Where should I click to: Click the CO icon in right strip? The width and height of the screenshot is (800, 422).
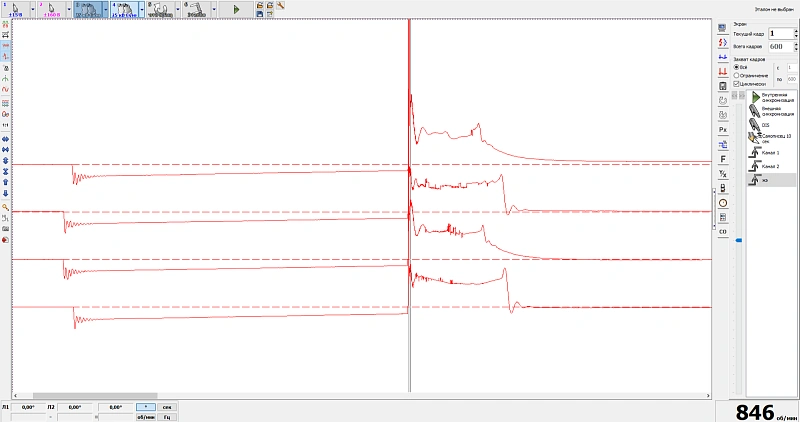(x=722, y=232)
